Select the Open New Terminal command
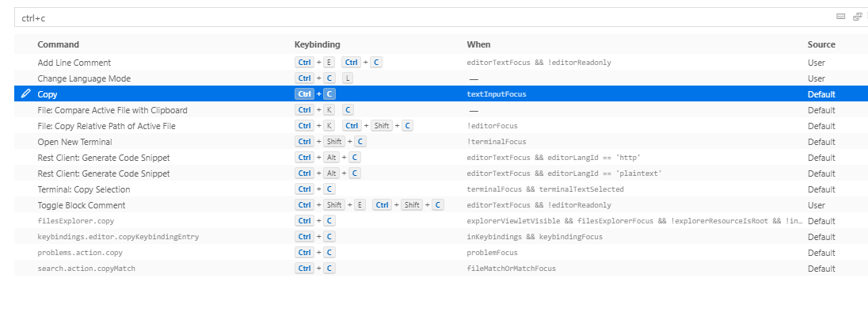 click(x=74, y=142)
